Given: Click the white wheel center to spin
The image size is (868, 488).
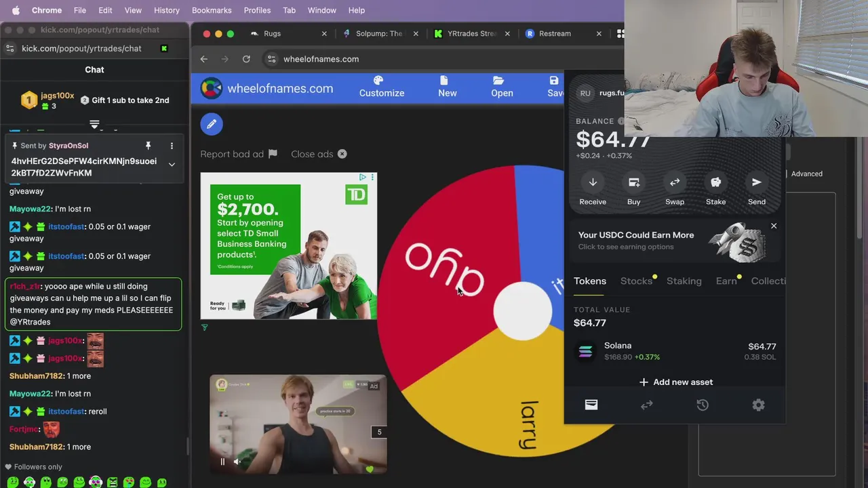Looking at the screenshot, I should [x=522, y=311].
